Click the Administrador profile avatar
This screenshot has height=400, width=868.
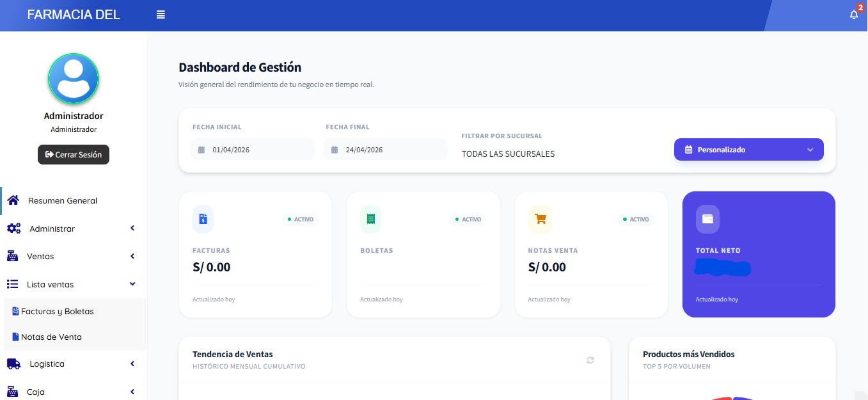(74, 79)
